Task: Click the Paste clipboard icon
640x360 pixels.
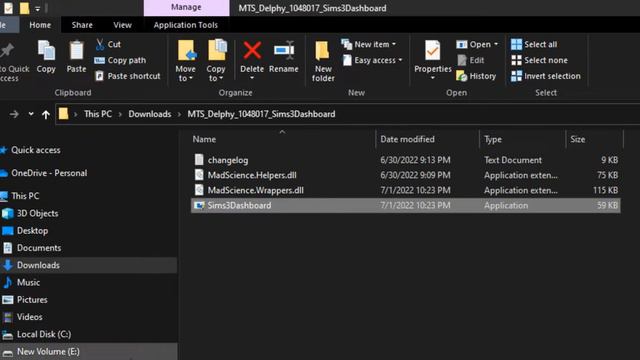Action: [76, 52]
